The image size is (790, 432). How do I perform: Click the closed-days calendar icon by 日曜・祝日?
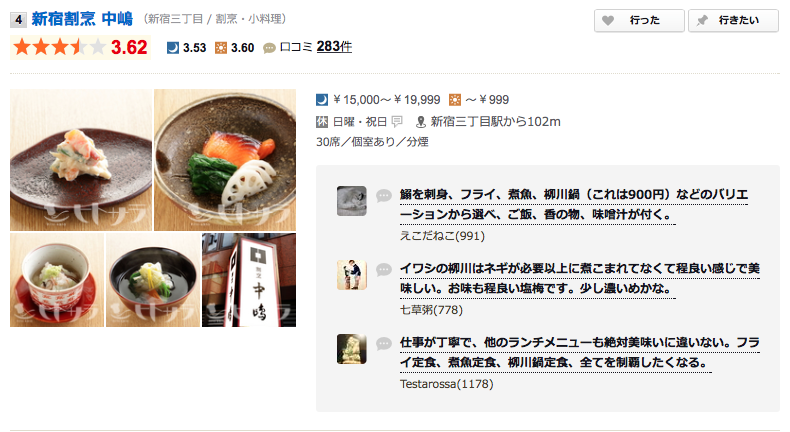321,121
